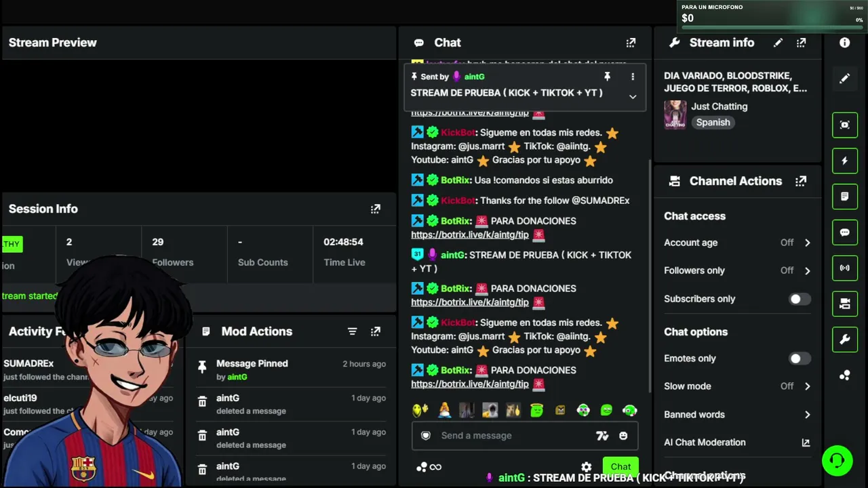
Task: Click the "2 hours ago" timestamp
Action: (364, 364)
